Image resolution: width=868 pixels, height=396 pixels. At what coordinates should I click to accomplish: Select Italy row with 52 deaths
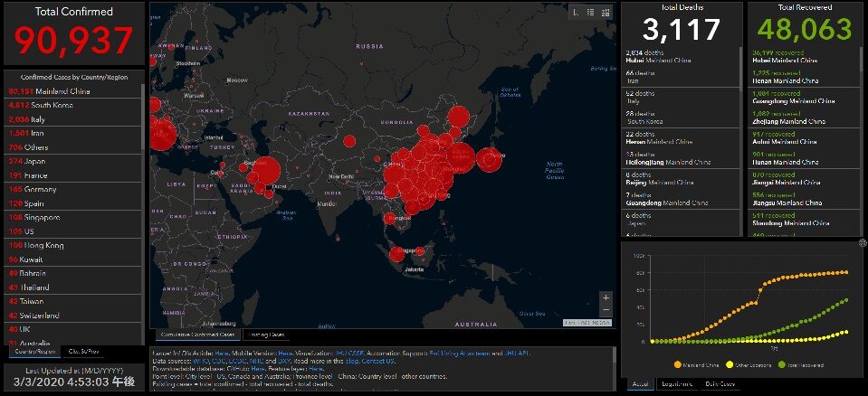point(681,98)
